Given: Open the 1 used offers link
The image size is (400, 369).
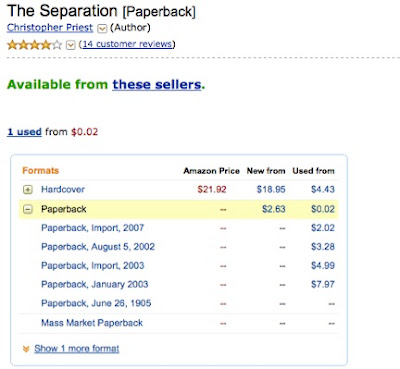Looking at the screenshot, I should (x=24, y=132).
